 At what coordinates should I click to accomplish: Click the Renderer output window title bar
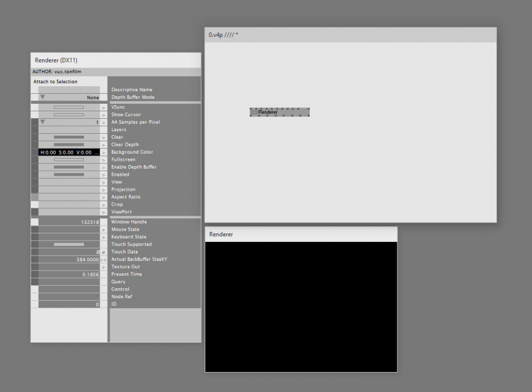(x=300, y=234)
